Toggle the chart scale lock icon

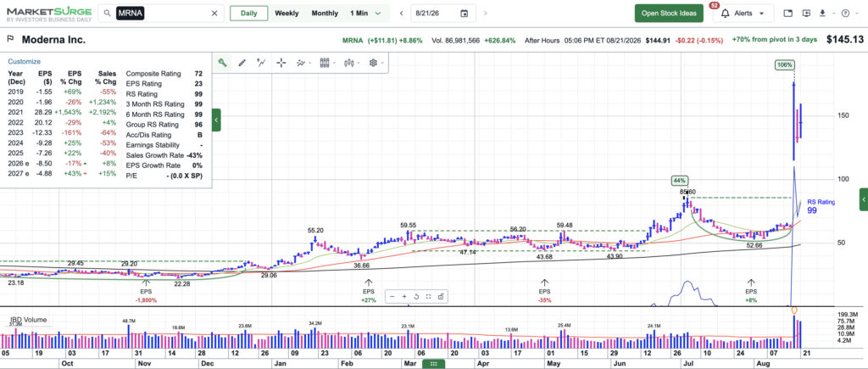coord(441,296)
